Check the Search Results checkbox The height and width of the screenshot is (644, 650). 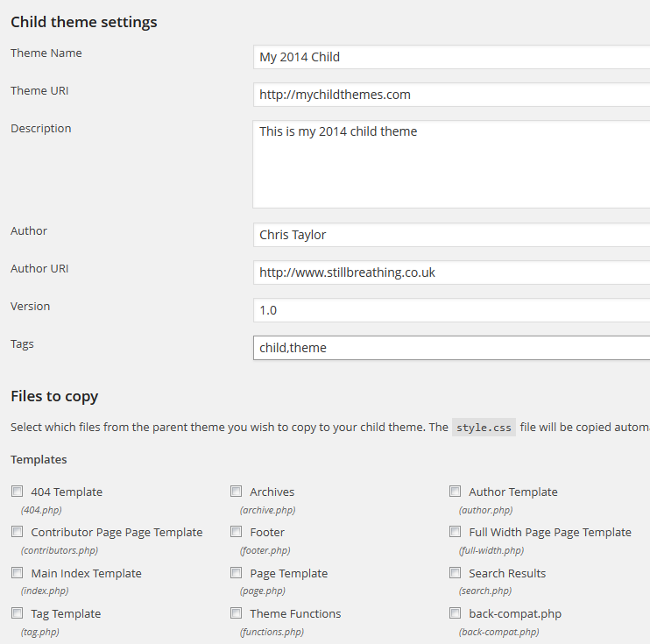click(x=455, y=573)
